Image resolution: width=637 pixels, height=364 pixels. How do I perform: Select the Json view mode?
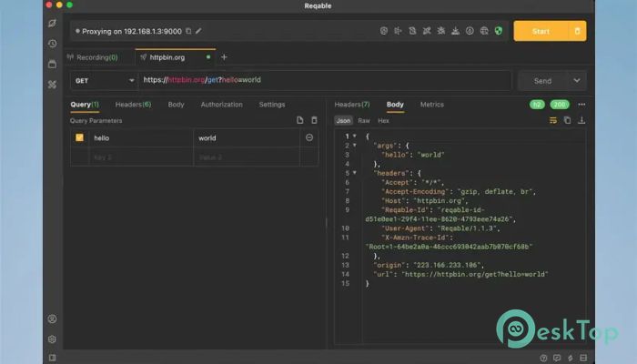tap(343, 121)
